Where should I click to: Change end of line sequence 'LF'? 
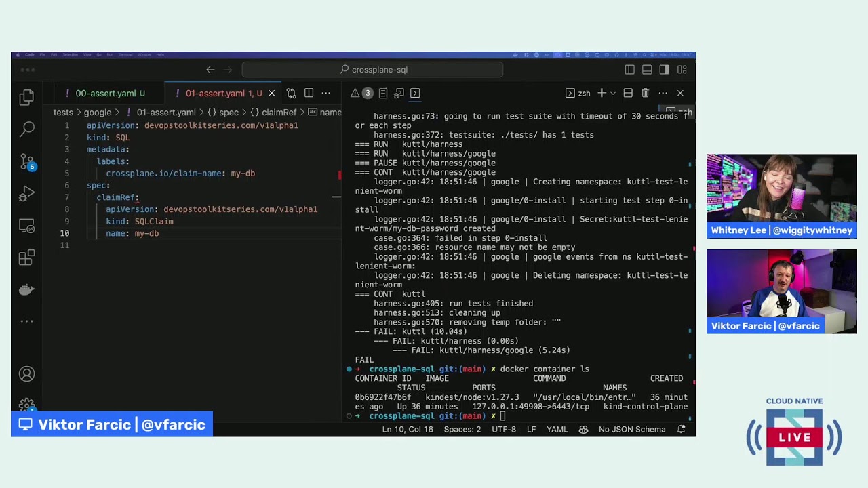[531, 430]
